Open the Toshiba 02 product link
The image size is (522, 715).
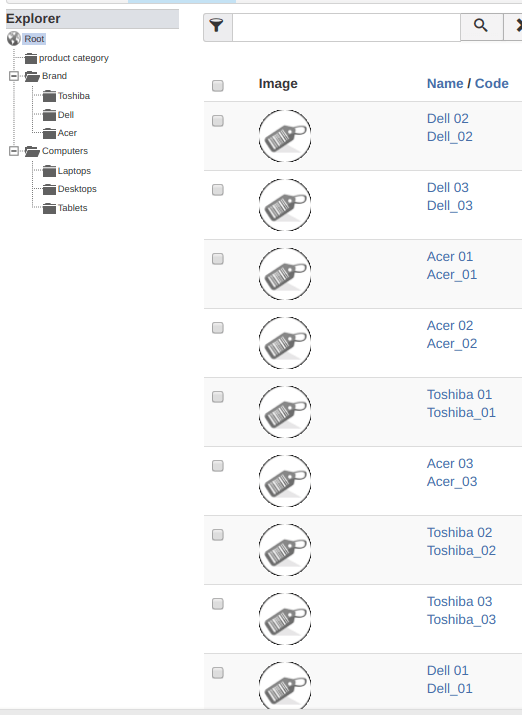pos(460,533)
